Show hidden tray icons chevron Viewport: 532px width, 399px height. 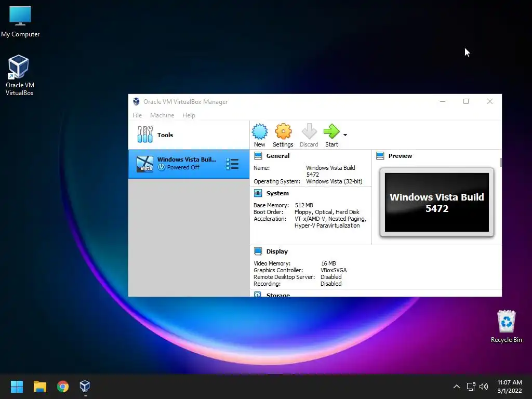457,387
